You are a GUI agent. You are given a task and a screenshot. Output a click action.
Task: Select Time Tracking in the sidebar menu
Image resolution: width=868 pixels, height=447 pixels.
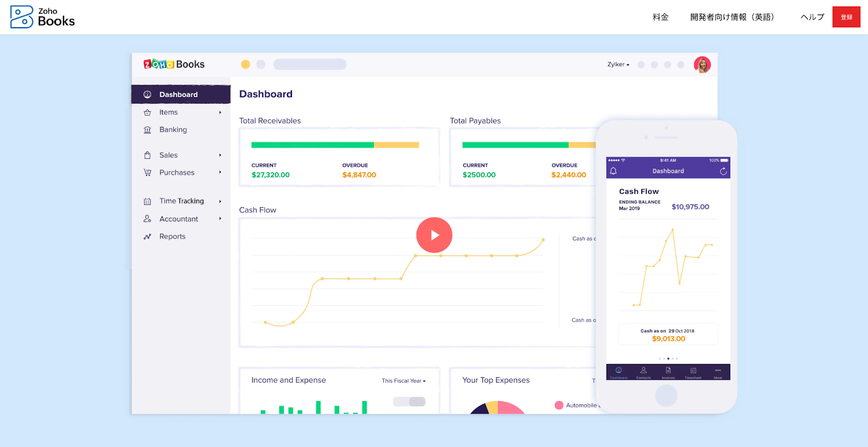[181, 201]
